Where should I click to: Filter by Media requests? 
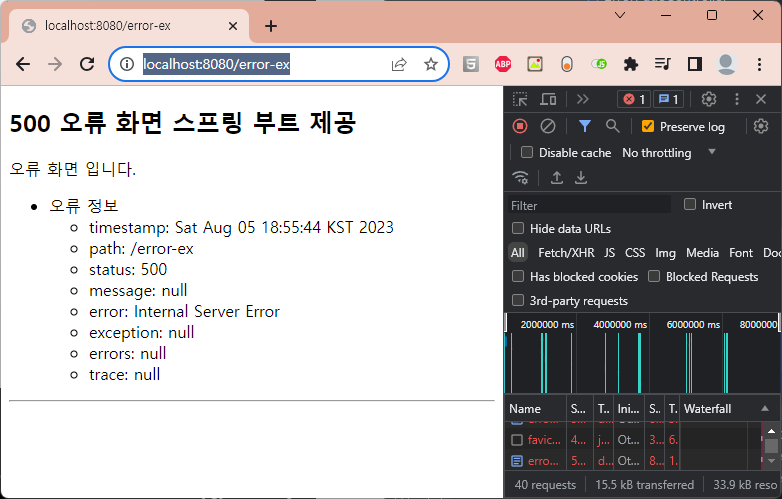click(x=702, y=253)
